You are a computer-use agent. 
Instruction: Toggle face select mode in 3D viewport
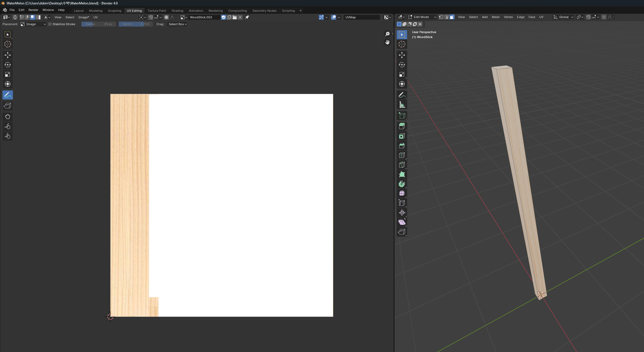coord(452,17)
